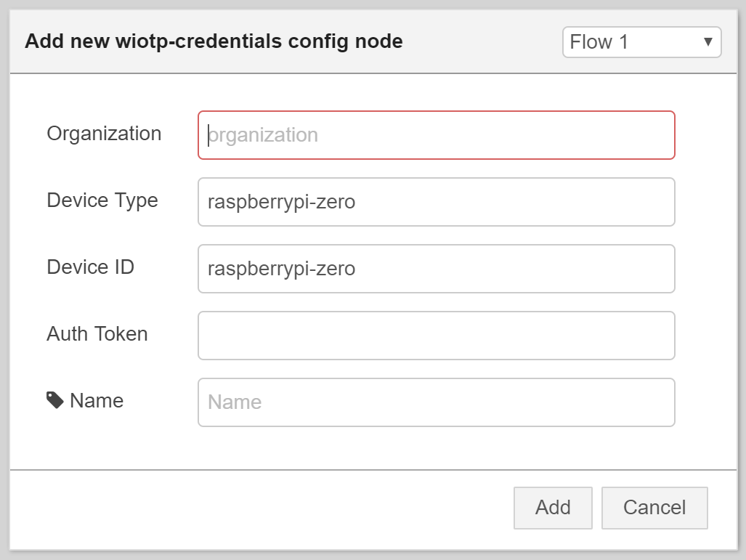The height and width of the screenshot is (560, 746).
Task: Click the Organization label
Action: [x=104, y=134]
